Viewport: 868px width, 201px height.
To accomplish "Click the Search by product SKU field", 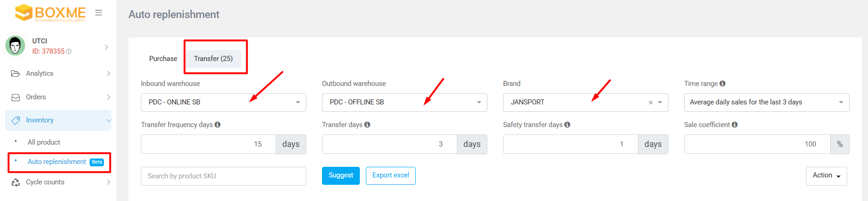I will tap(223, 176).
